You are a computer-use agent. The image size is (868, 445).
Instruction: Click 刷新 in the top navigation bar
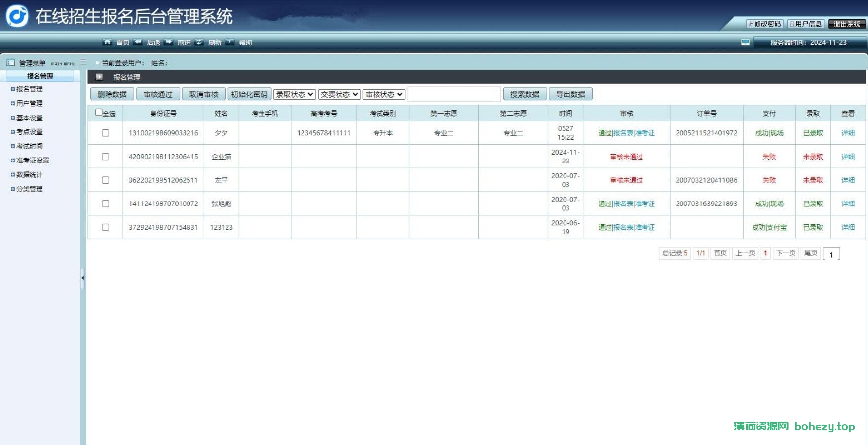[x=215, y=42]
